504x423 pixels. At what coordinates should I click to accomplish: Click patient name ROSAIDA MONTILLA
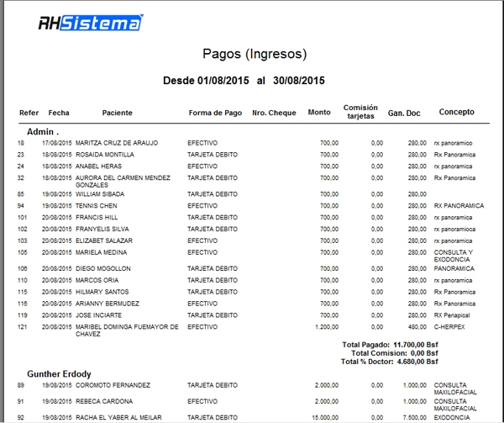click(x=105, y=155)
